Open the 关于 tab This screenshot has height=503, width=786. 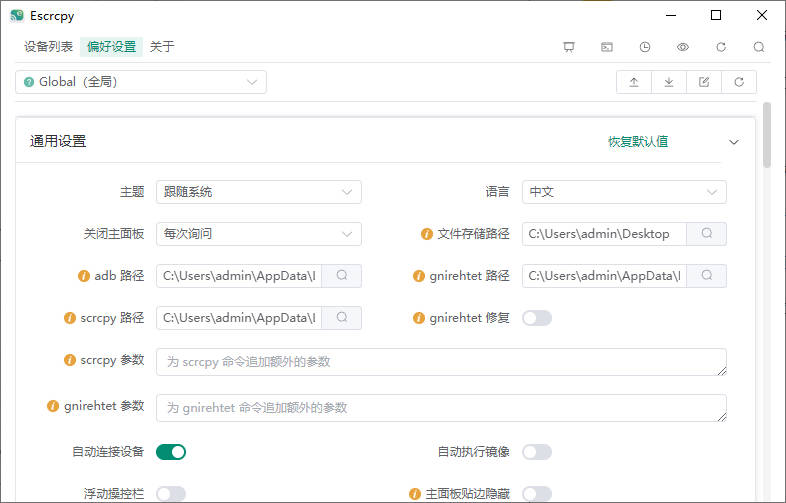(x=162, y=47)
